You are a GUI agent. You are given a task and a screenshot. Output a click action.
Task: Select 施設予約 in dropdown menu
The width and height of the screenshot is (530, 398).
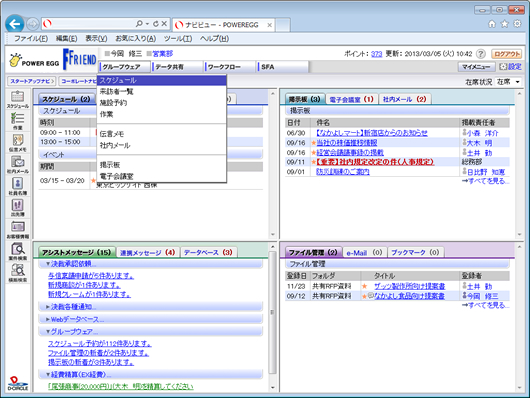162,103
